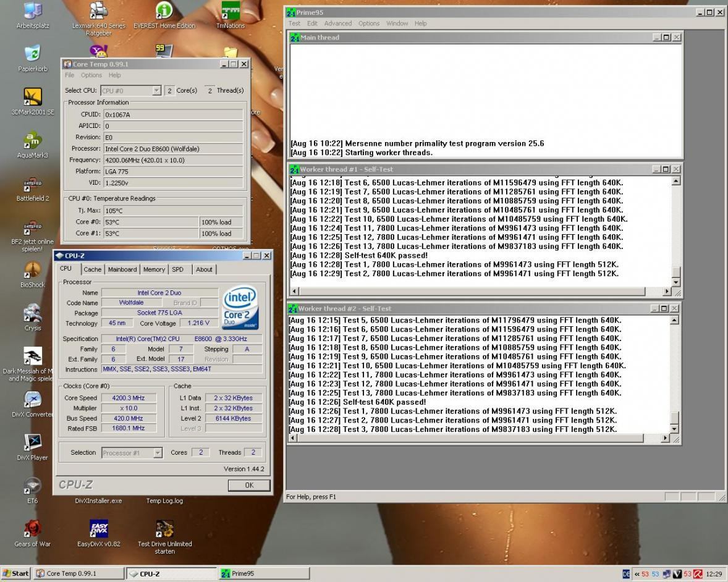Click the Intel Core 2 Duo logo
This screenshot has width=728, height=582.
[240, 307]
